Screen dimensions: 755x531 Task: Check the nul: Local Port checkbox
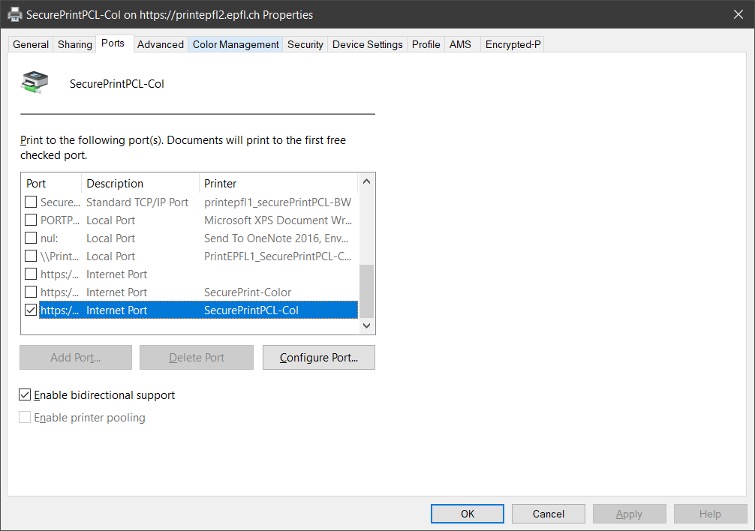coord(30,238)
